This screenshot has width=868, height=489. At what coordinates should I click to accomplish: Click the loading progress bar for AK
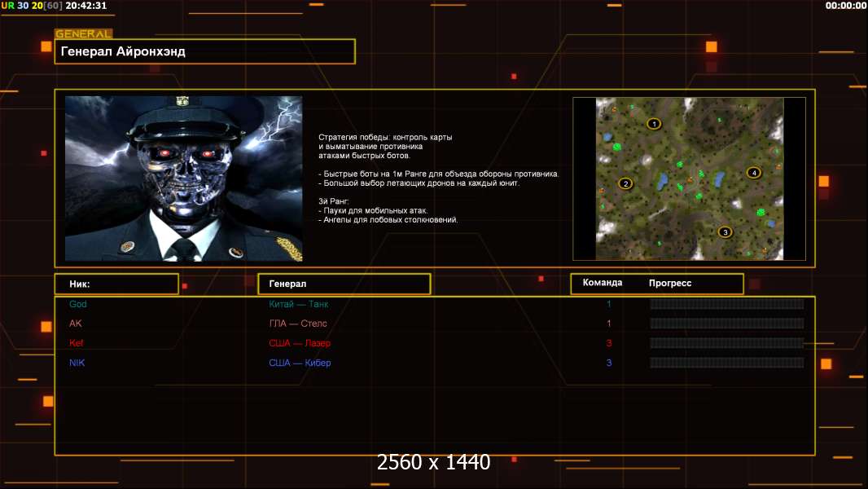(x=726, y=324)
